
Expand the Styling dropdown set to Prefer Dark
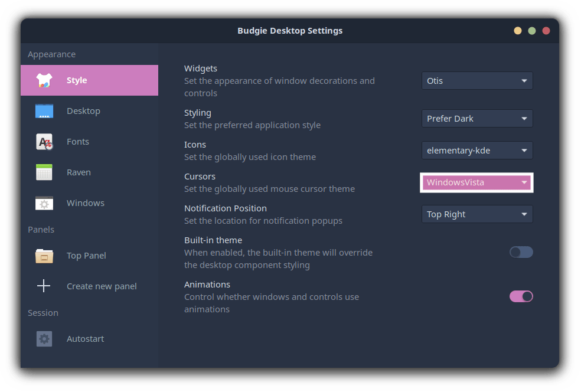[477, 119]
